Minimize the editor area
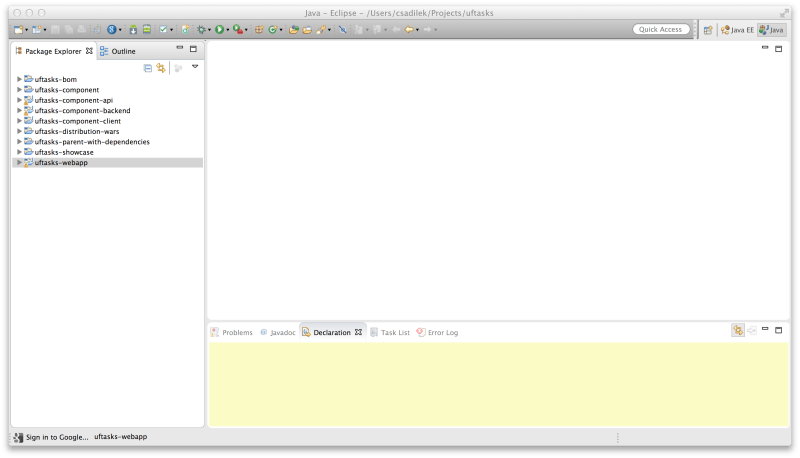The width and height of the screenshot is (800, 458). [765, 47]
